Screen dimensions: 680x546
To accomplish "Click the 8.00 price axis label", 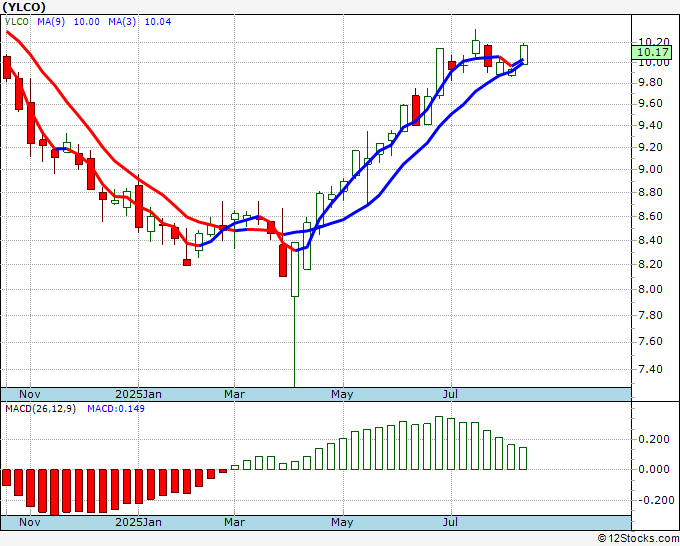I will point(651,289).
